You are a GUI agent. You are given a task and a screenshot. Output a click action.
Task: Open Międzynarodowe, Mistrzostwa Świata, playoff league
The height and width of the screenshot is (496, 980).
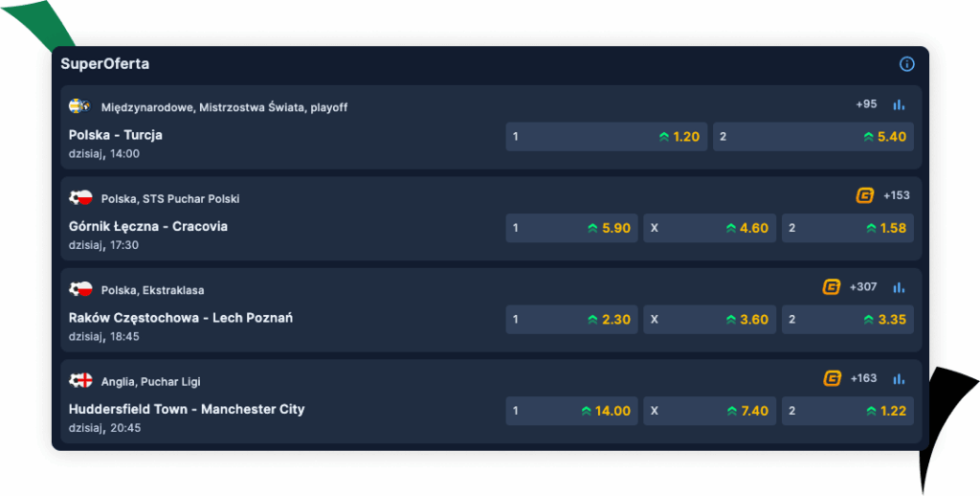[x=224, y=107]
